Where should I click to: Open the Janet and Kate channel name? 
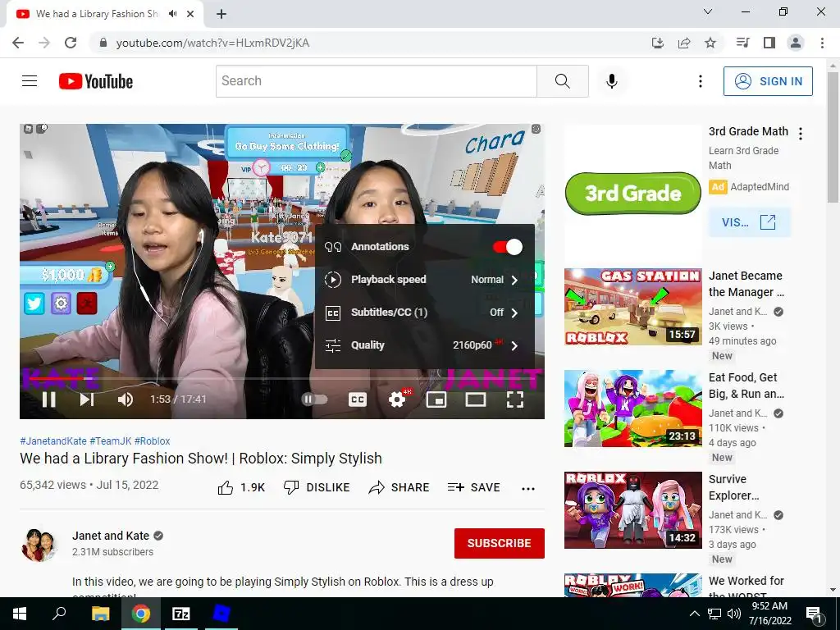tap(111, 536)
